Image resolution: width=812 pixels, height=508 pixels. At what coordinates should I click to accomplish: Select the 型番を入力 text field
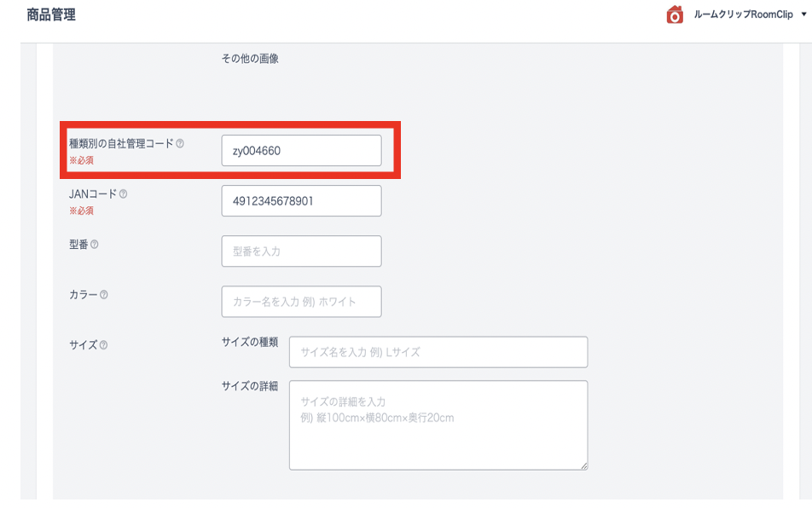[x=301, y=251]
